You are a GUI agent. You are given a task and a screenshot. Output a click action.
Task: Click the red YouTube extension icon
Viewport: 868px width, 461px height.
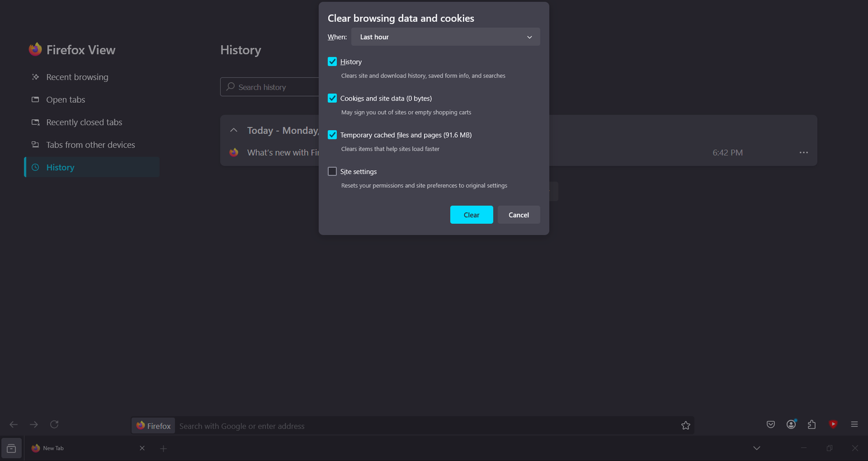pyautogui.click(x=833, y=425)
